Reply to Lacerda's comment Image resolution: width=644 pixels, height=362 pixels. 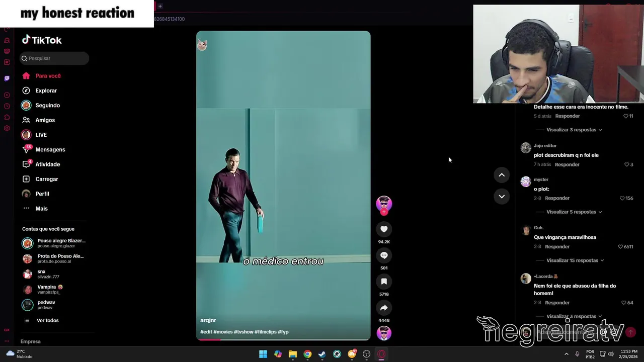(x=557, y=303)
